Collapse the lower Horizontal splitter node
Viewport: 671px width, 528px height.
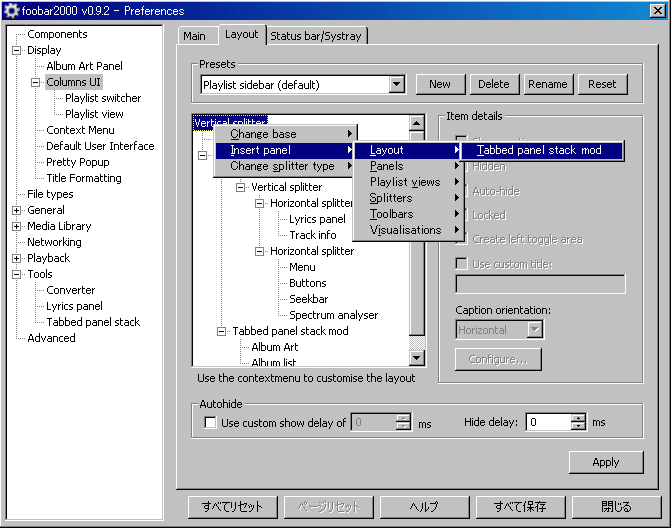click(x=259, y=251)
